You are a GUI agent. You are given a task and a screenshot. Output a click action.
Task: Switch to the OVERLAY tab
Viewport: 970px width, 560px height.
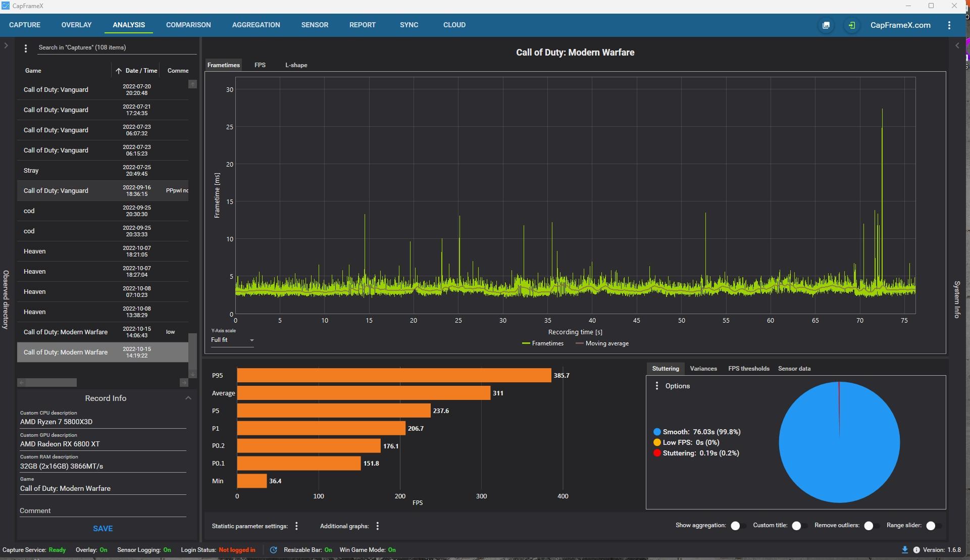tap(76, 25)
